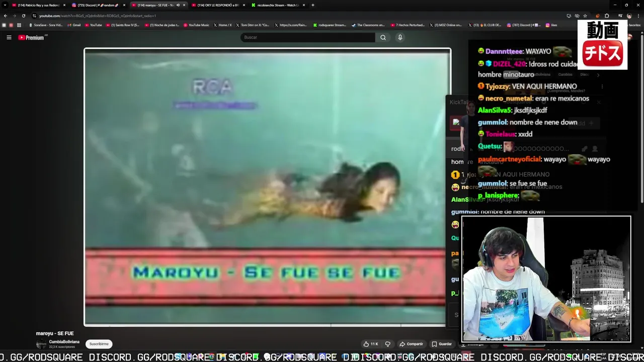Click the crossed-out eye icon in address bar

pyautogui.click(x=577, y=16)
